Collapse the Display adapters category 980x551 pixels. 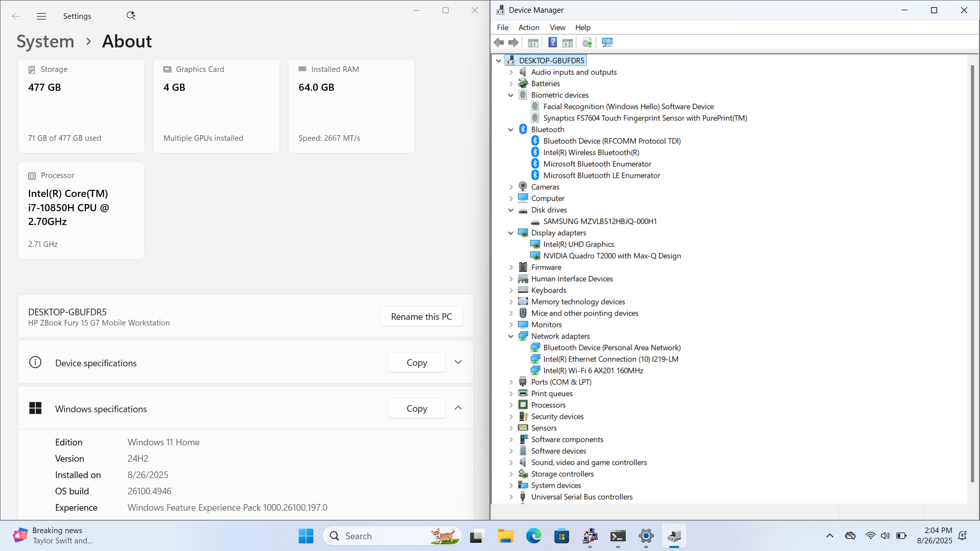click(x=511, y=233)
